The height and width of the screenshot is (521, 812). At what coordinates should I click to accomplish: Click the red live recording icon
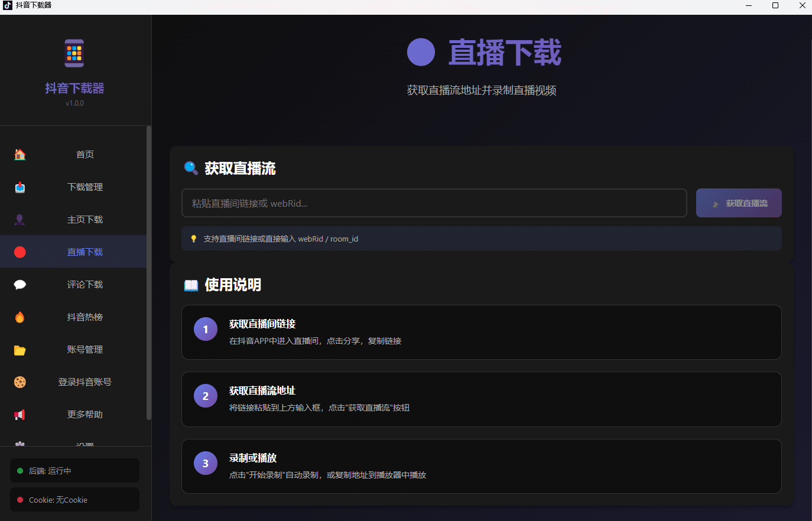pos(20,252)
